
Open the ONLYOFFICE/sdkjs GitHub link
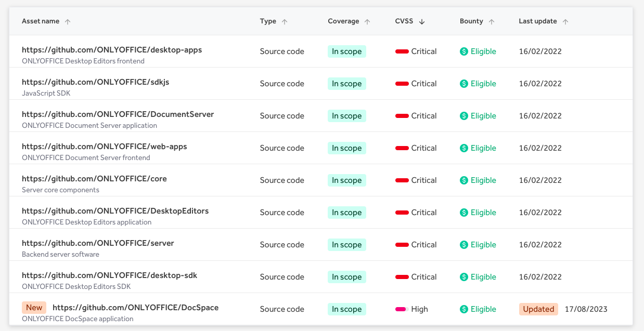[95, 82]
